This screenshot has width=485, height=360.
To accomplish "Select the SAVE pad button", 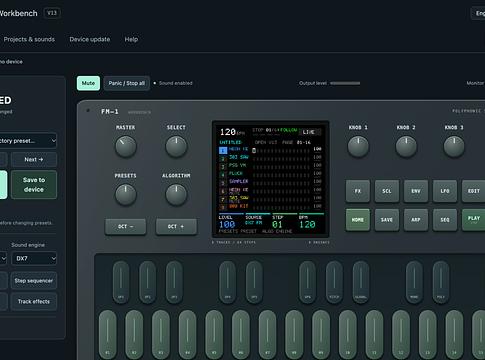I will (387, 220).
